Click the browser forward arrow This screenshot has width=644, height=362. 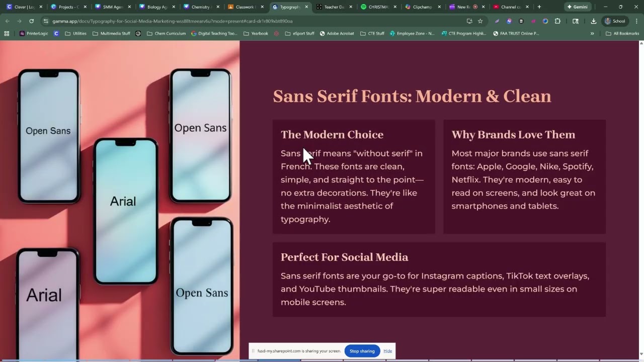pos(19,21)
